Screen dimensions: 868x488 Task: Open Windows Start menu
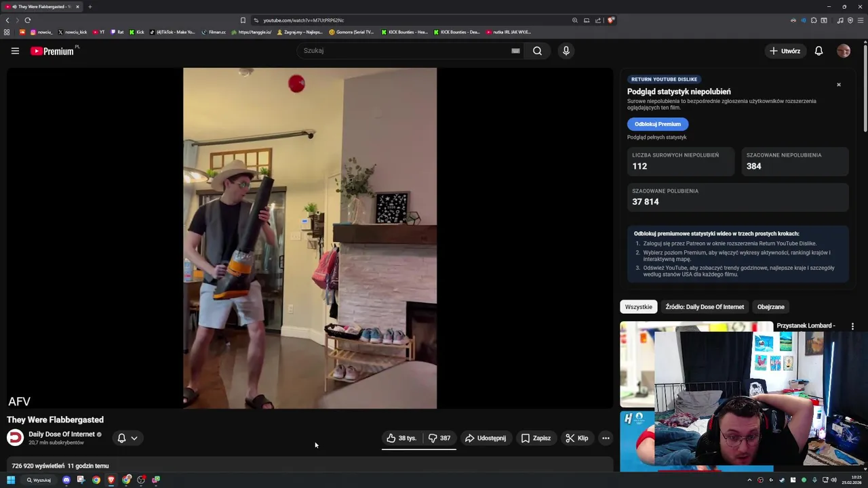tap(11, 480)
